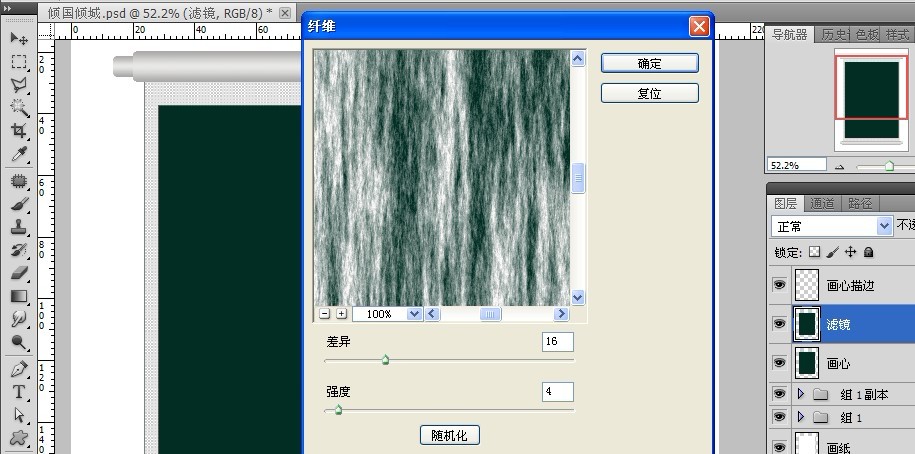Select the Rectangular Marquee tool
This screenshot has height=454, width=915.
click(19, 62)
